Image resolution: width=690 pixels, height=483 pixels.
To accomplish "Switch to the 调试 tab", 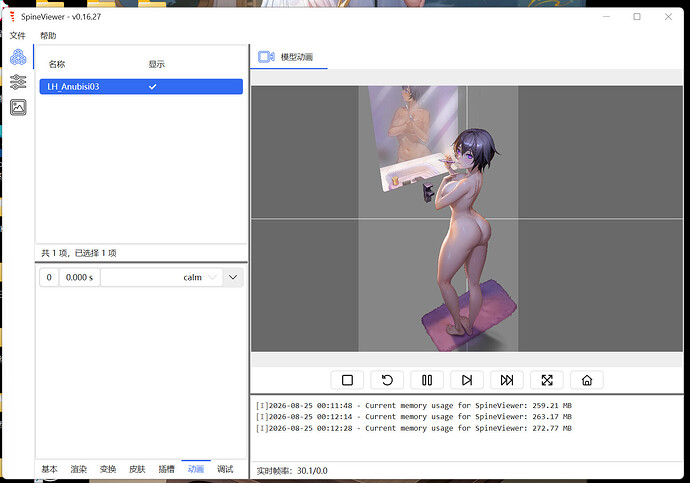I will click(225, 469).
